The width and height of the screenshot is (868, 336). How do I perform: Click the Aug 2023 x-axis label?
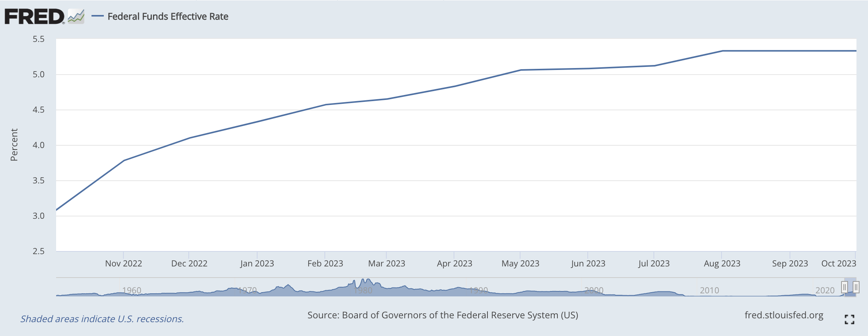pos(722,264)
